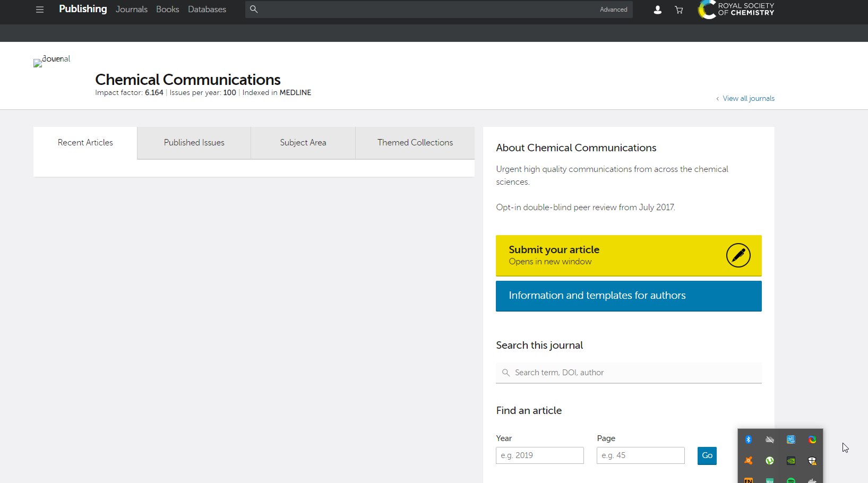Open NVIDIA settings tray icon
This screenshot has height=483, width=868.
pos(791,461)
